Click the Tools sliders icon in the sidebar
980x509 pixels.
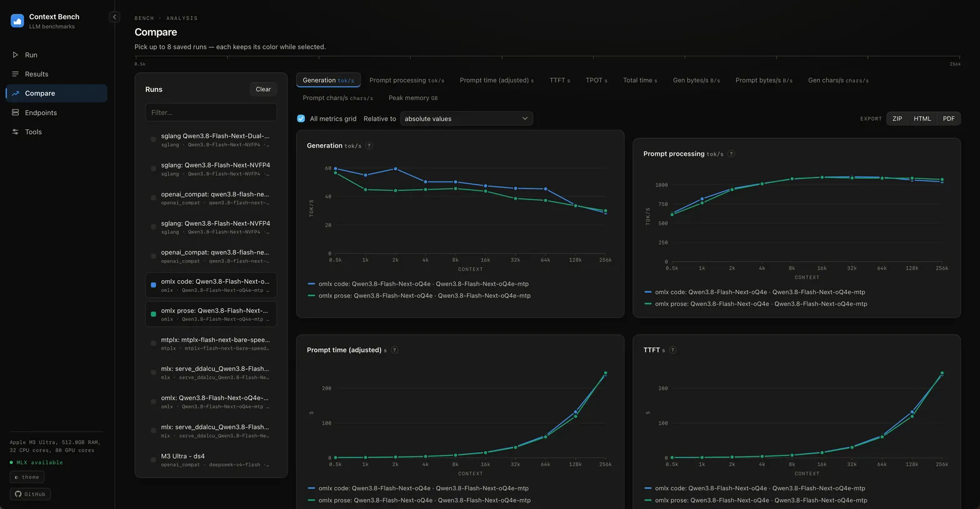click(x=16, y=132)
